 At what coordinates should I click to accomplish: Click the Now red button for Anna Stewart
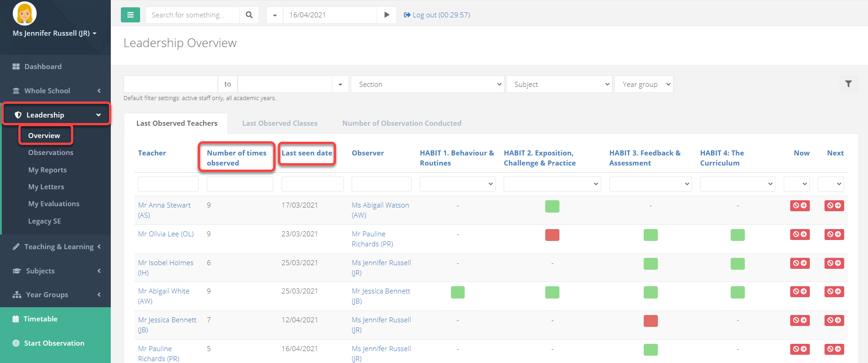(x=800, y=206)
